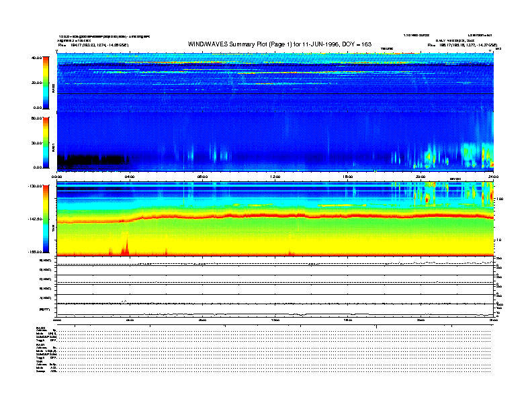Click the top (ADC) line plot row label
This screenshot has height=411, width=532.
pyautogui.click(x=46, y=261)
